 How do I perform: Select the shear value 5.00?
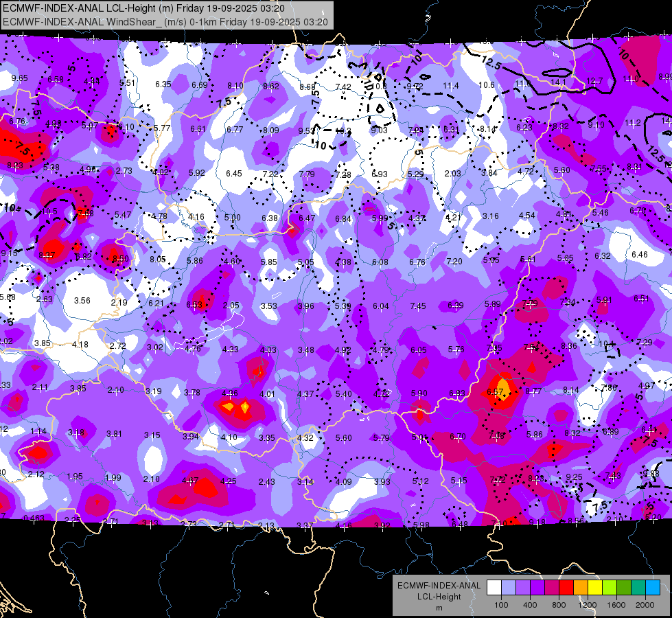[232, 218]
